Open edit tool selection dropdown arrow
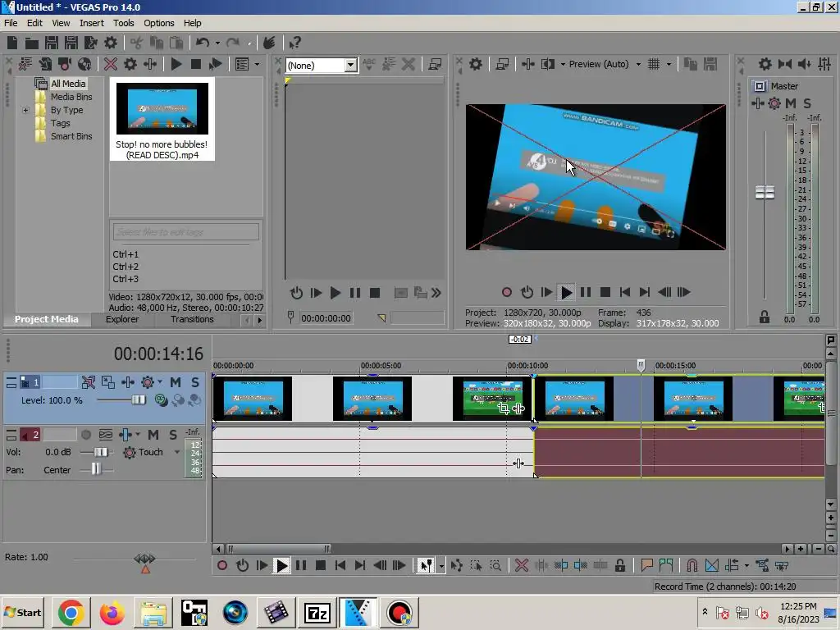The image size is (840, 630). [441, 566]
